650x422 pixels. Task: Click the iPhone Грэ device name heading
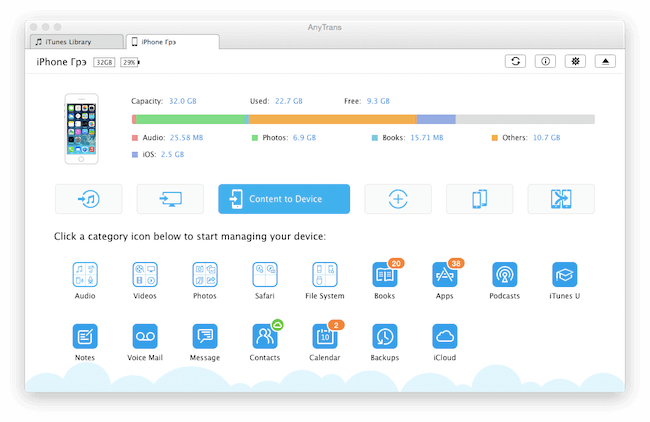coord(61,62)
